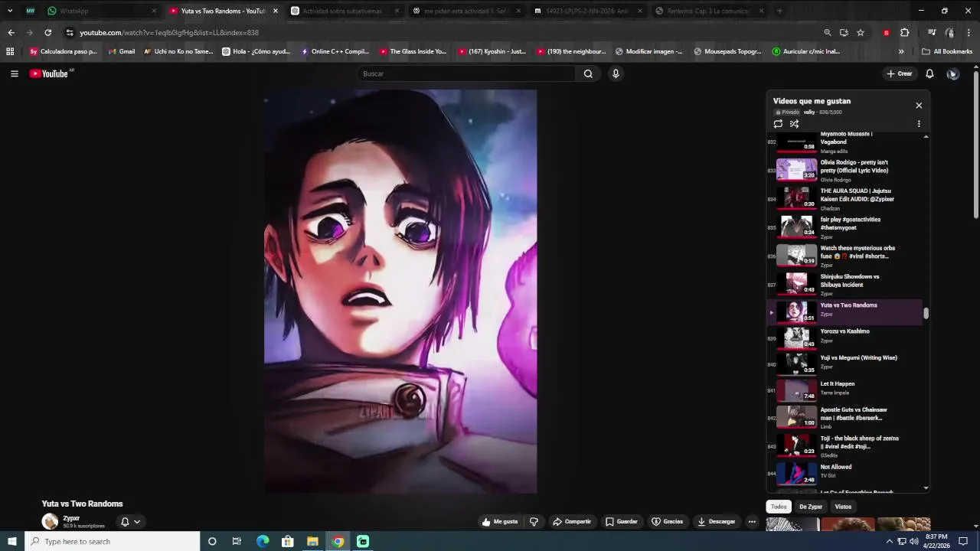Click playlist scroll-down arrow
This screenshot has width=980, height=551.
[926, 488]
